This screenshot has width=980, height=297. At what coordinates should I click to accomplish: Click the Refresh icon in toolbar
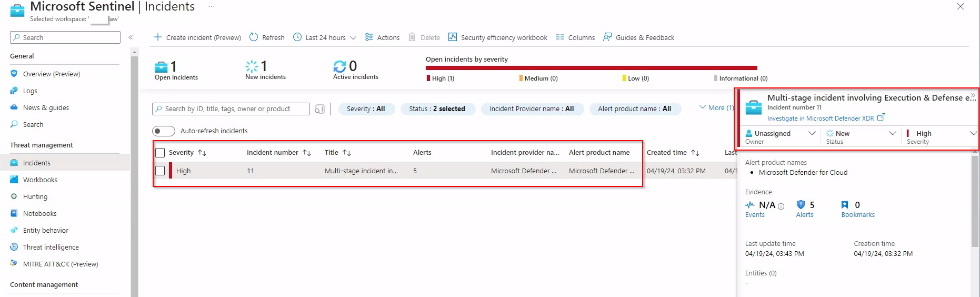(x=254, y=37)
